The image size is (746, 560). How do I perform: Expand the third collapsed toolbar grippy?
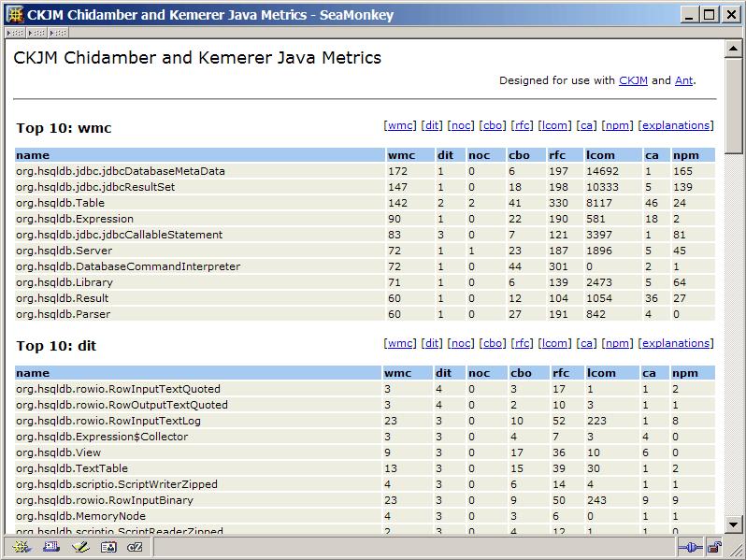point(58,33)
